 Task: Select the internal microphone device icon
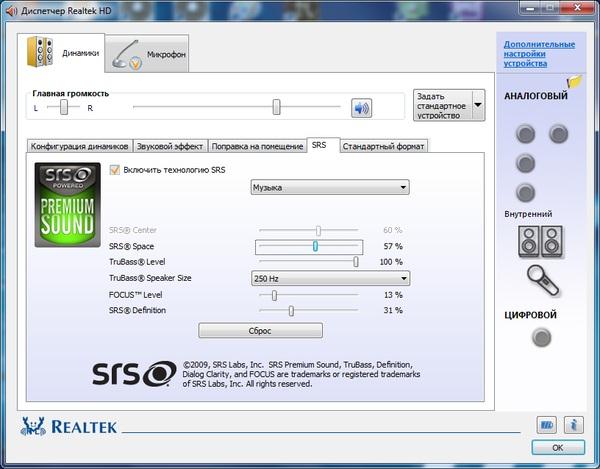coord(543,281)
